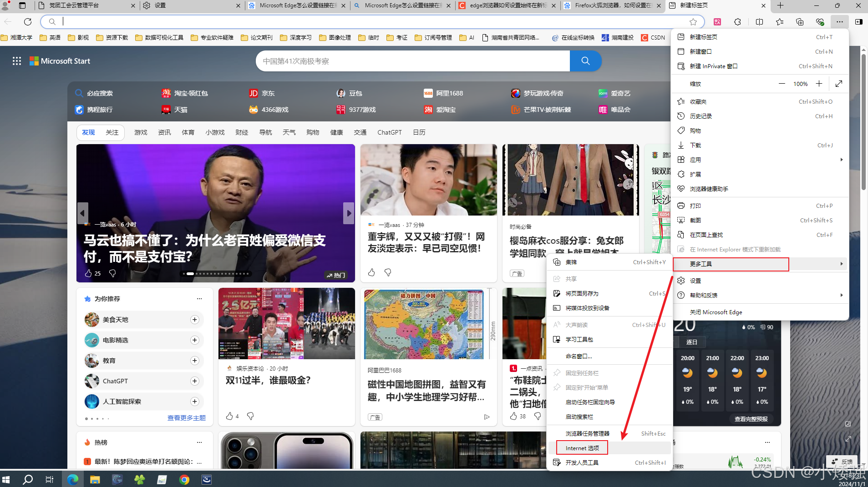
Task: Open 历史记录 from the menu
Action: point(760,116)
